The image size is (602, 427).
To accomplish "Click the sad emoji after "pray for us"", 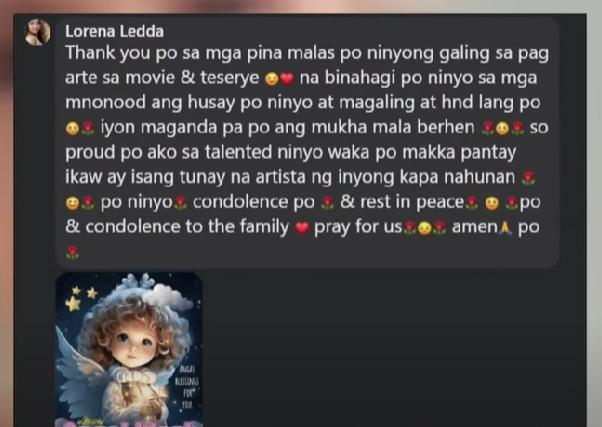I will (425, 228).
